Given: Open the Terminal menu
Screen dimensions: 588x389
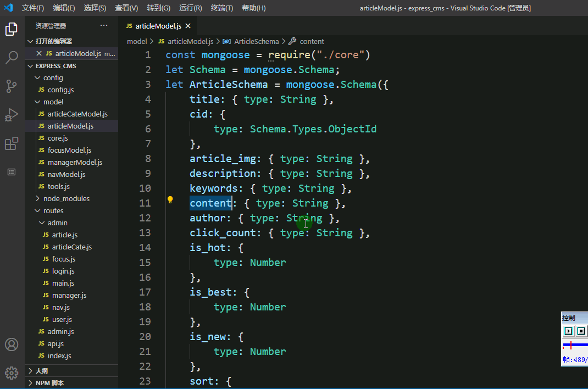Looking at the screenshot, I should (221, 8).
